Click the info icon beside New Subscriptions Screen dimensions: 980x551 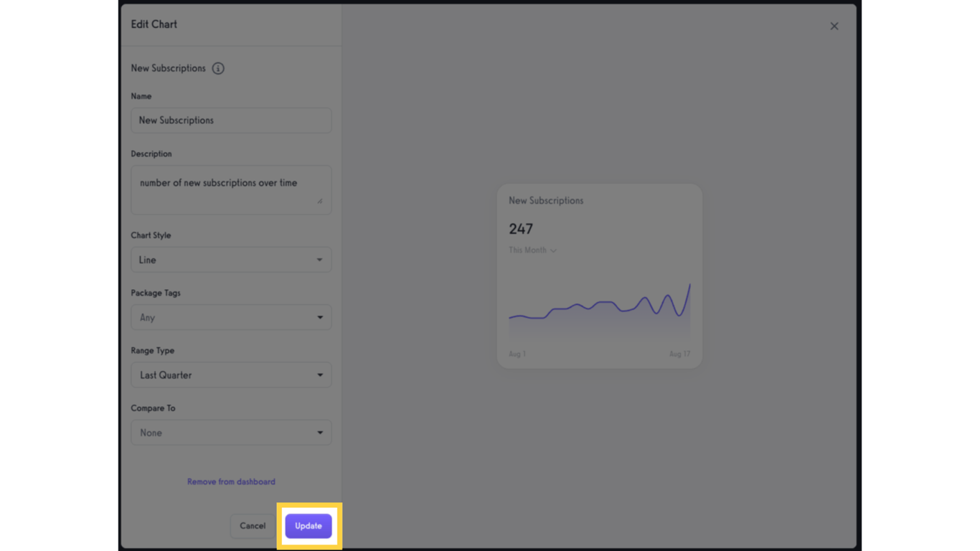(x=218, y=68)
